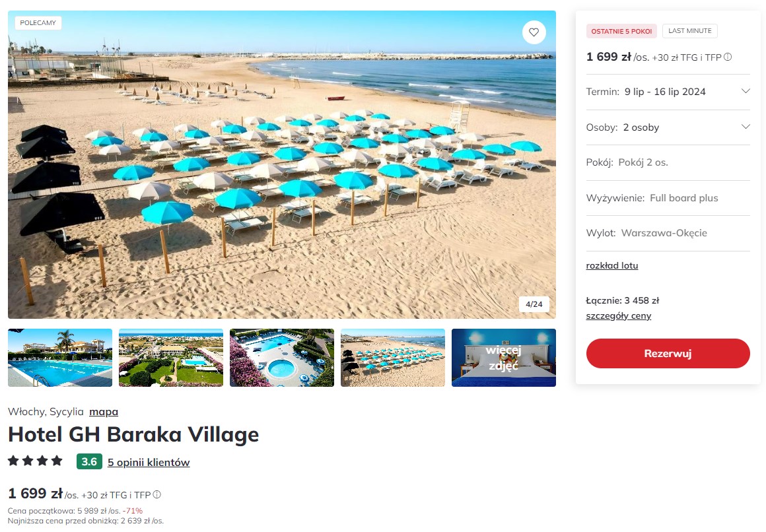Click the LAST MINUTE tag
This screenshot has height=532, width=766.
click(690, 31)
